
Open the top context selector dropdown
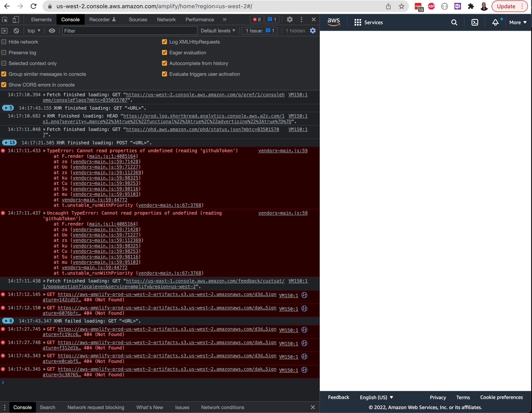34,31
